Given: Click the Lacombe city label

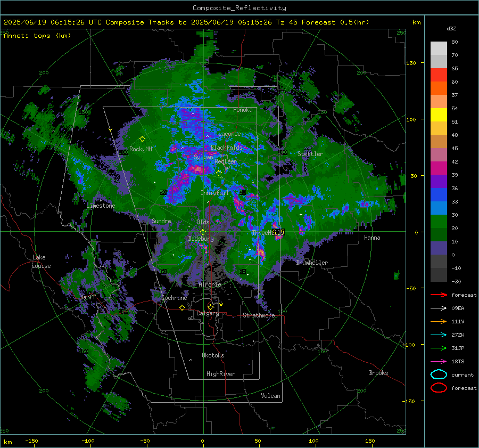Looking at the screenshot, I should (229, 134).
